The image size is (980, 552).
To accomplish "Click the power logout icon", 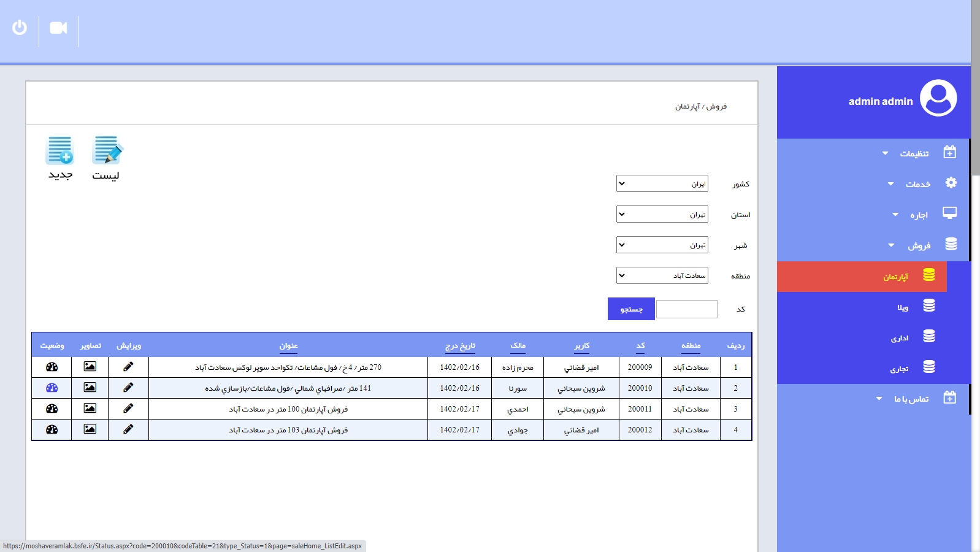I will (20, 28).
